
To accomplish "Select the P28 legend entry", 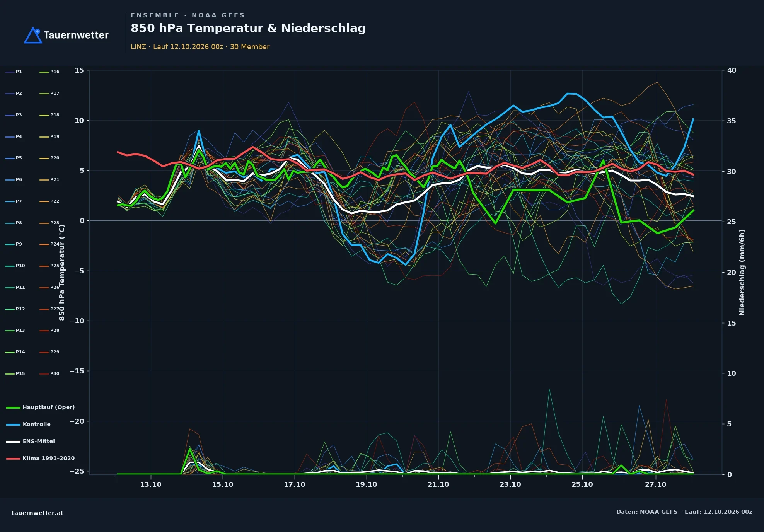I will [x=49, y=330].
